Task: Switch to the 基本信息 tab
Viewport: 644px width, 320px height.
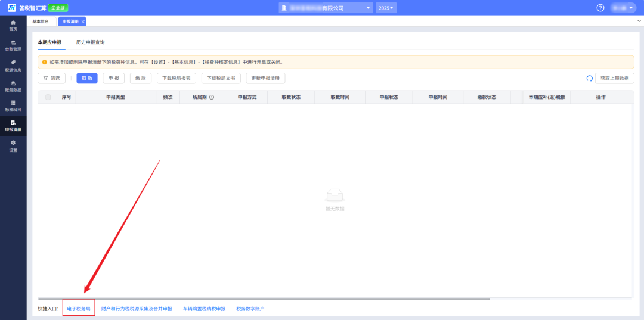Action: pyautogui.click(x=41, y=21)
